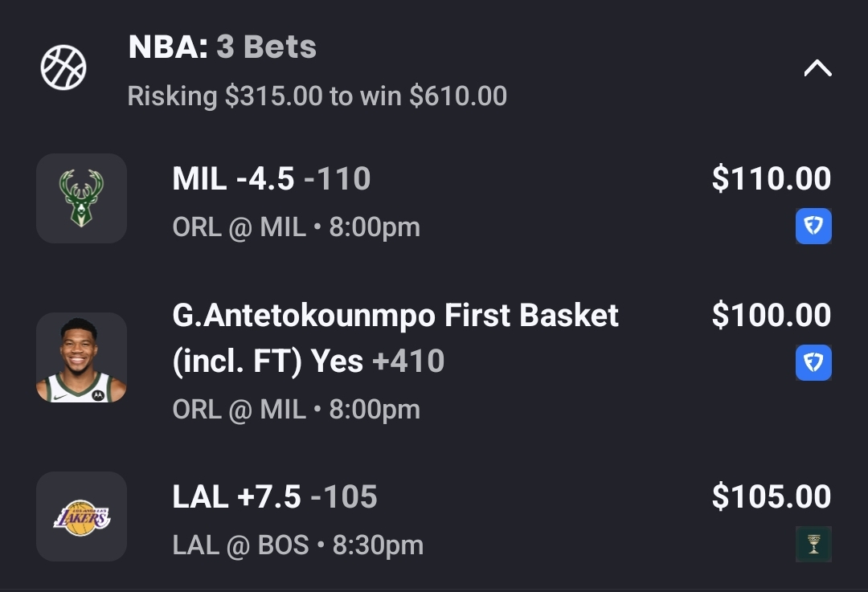Tap the FanDuel icon under $100.00
Image resolution: width=868 pixels, height=592 pixels.
(x=813, y=362)
